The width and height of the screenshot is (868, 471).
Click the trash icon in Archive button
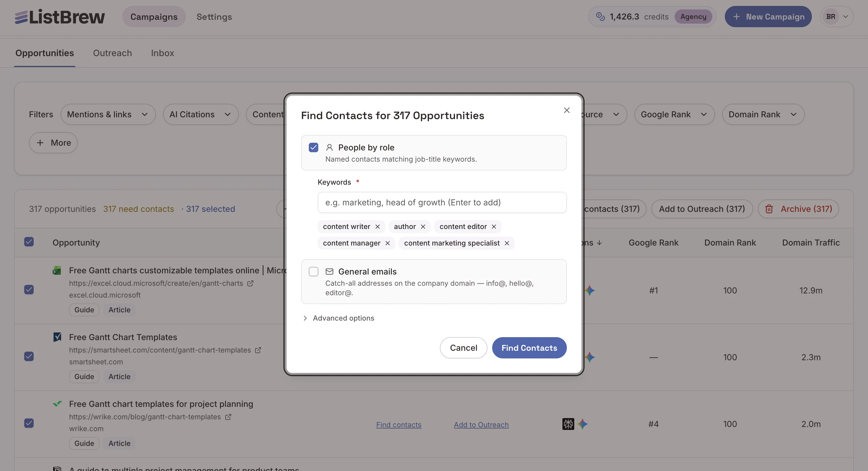tap(769, 209)
